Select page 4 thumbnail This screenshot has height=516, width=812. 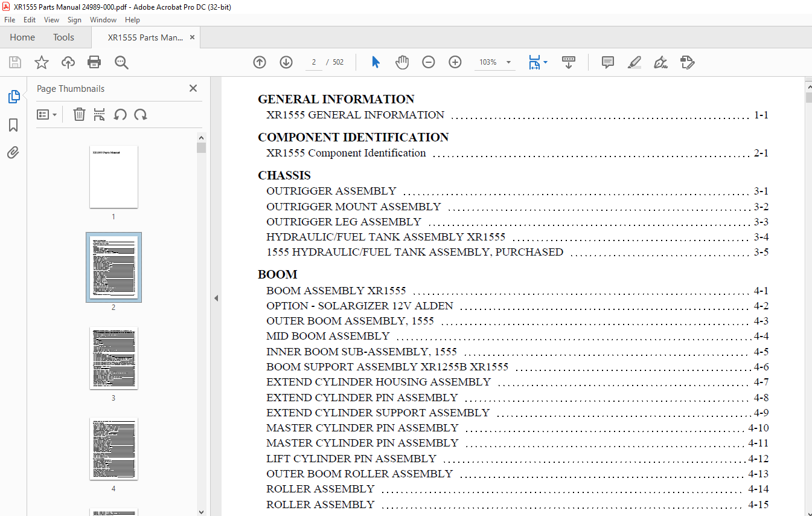coord(113,448)
